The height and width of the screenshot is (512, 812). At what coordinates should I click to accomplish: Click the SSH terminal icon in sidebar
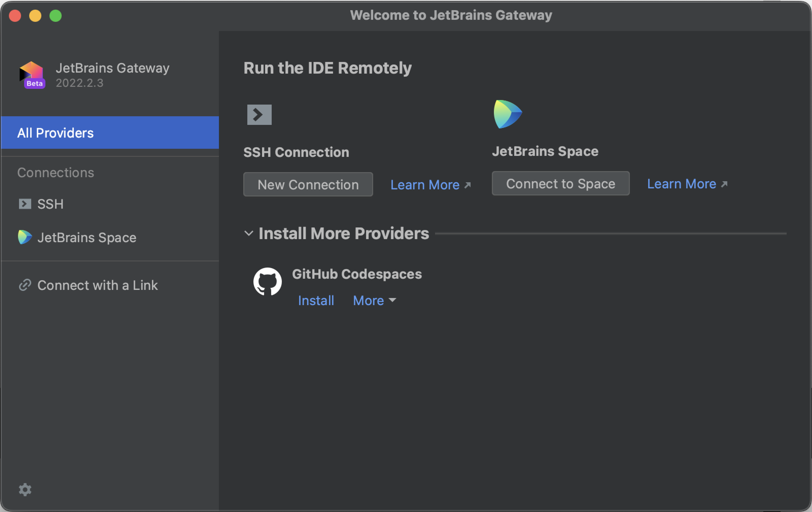point(25,204)
